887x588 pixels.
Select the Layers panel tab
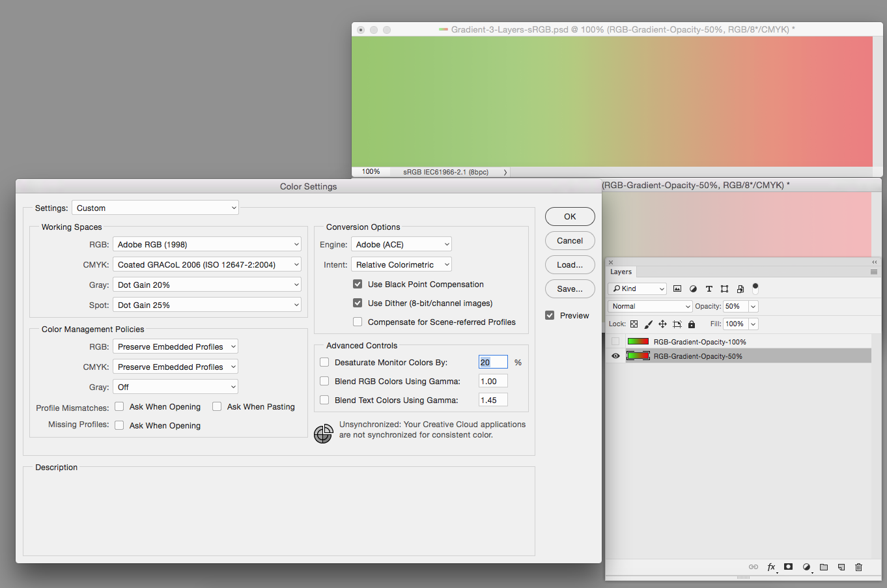point(621,272)
